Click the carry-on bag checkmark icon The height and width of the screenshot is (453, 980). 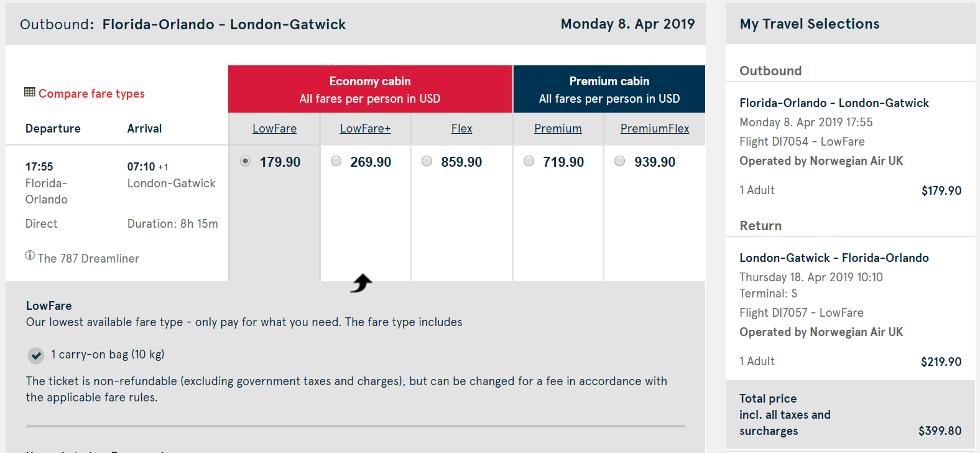[x=36, y=355]
